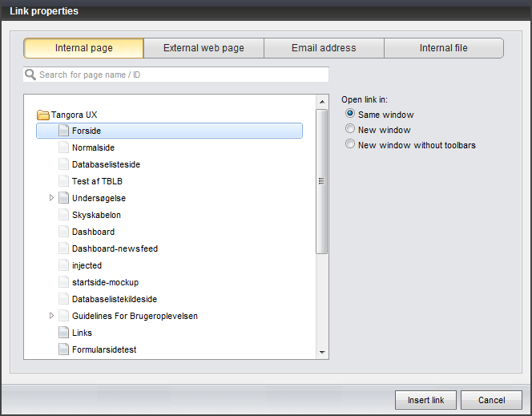The height and width of the screenshot is (416, 532).
Task: Select the startside-mockup page label
Action: point(106,282)
